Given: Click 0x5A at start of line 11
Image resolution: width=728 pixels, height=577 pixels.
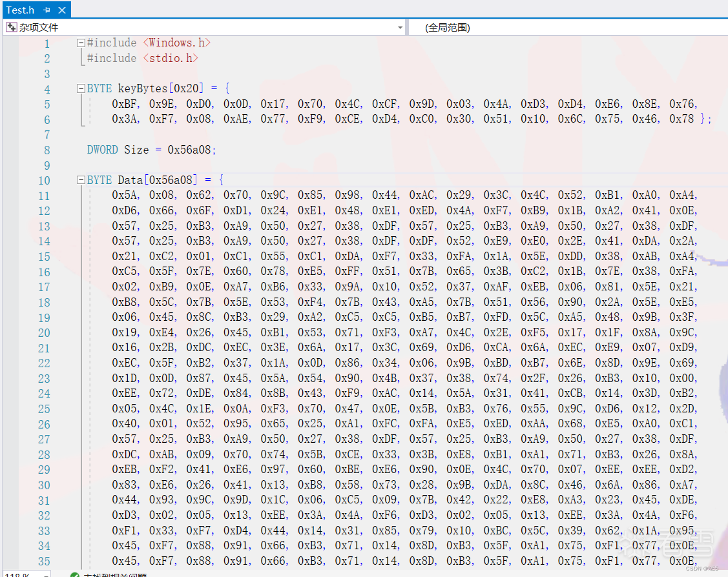Looking at the screenshot, I should click(x=124, y=195).
